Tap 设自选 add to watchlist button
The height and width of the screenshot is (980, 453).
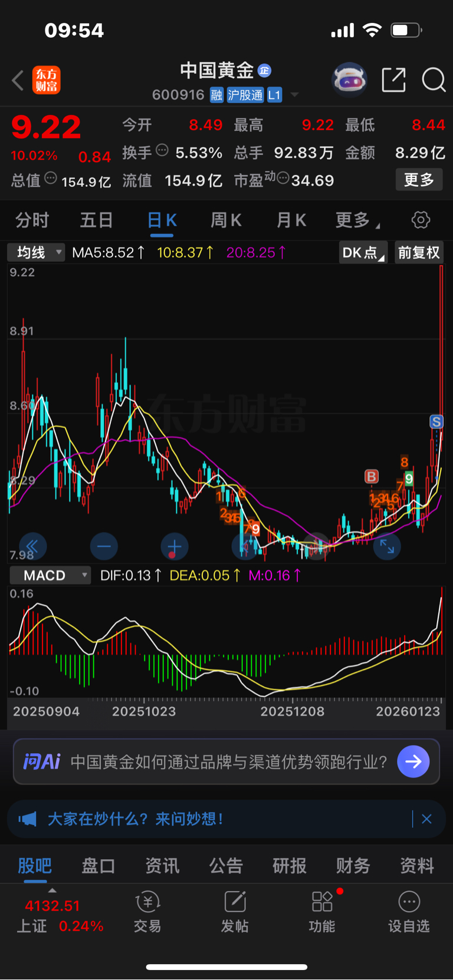click(x=409, y=912)
